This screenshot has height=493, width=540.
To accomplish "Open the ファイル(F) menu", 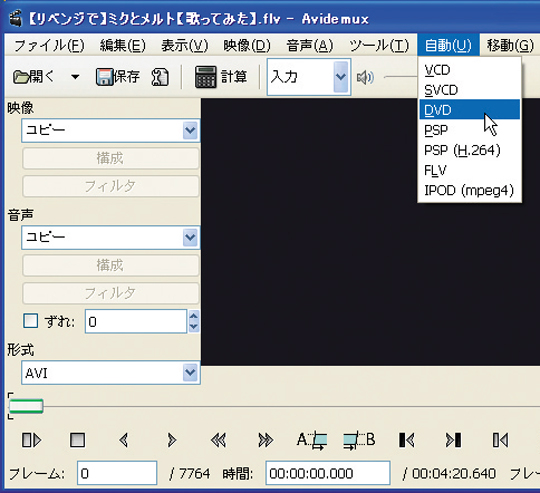I will coord(49,45).
